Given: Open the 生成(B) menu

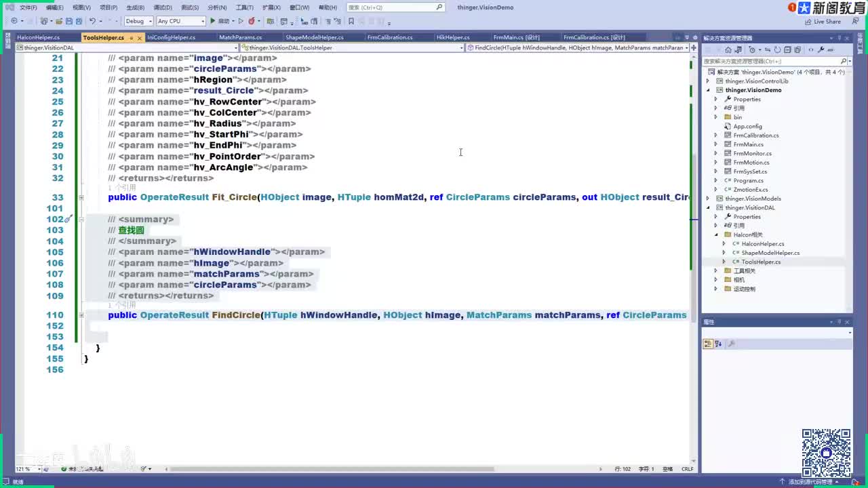Looking at the screenshot, I should tap(136, 7).
